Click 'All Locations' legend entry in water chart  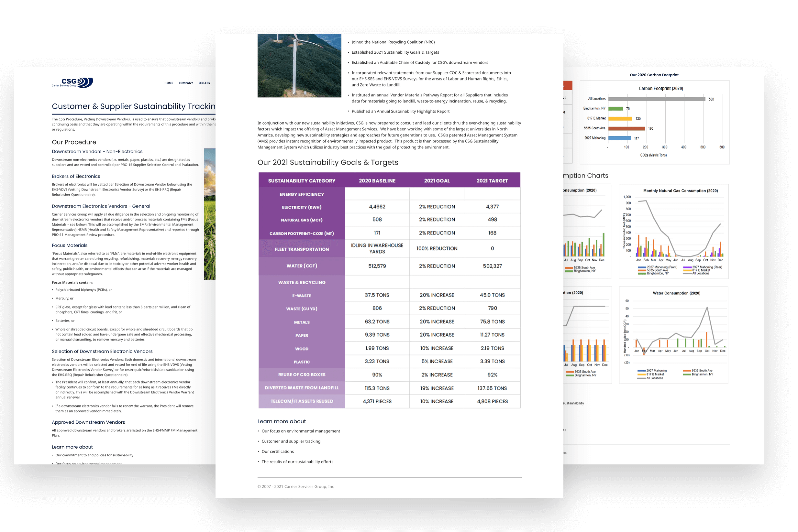coord(650,378)
